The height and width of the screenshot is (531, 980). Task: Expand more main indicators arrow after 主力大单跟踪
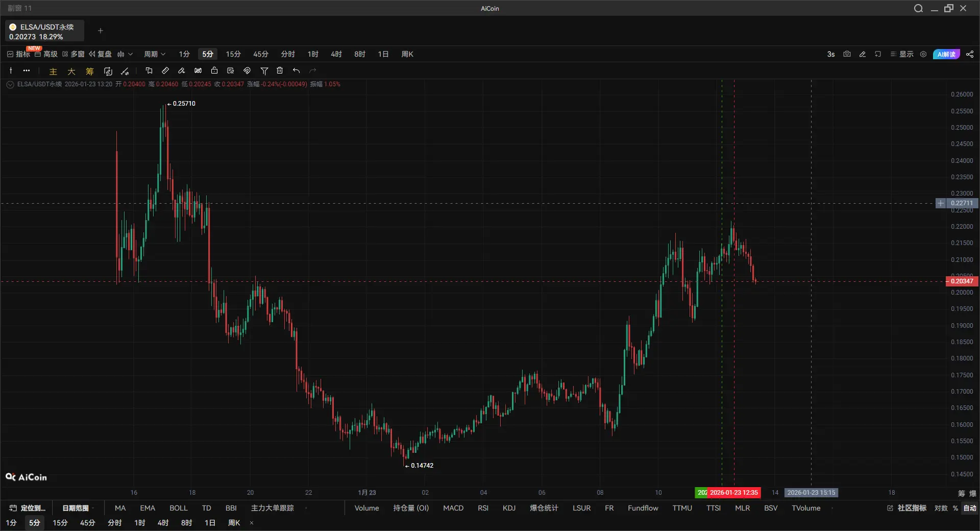306,508
